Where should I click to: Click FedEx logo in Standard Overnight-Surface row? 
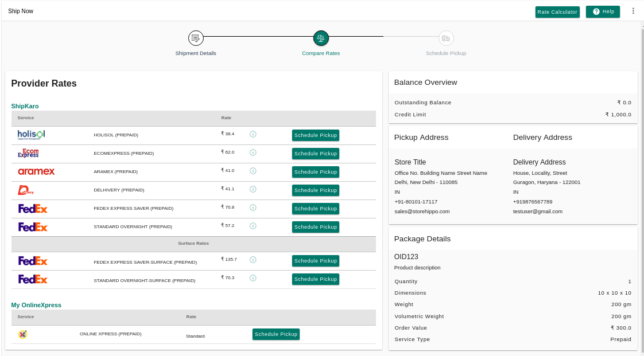33,279
